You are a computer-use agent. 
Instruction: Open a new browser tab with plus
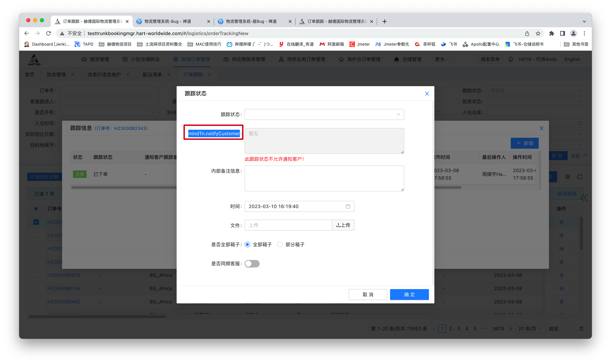[384, 22]
